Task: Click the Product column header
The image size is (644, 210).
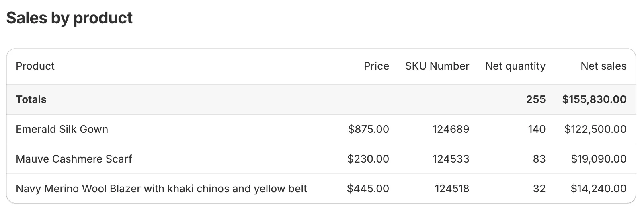Action: coord(35,66)
